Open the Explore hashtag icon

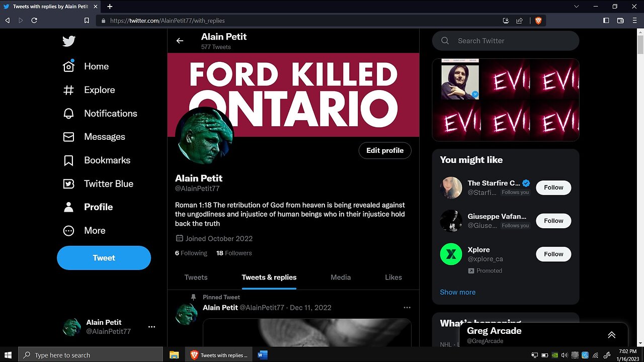point(68,90)
